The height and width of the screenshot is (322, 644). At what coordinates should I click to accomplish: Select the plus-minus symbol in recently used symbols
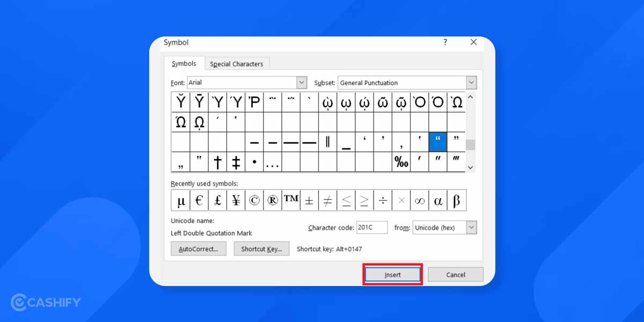pyautogui.click(x=309, y=200)
